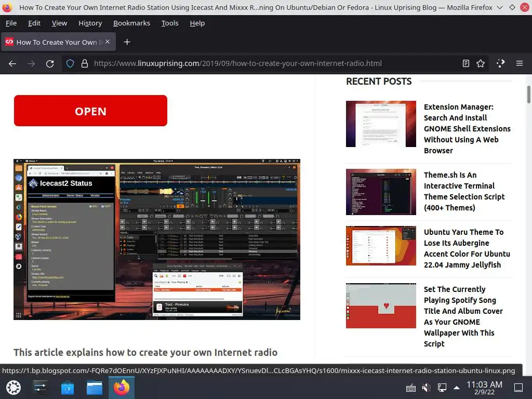
Task: Click Extension Manager post thumbnail
Action: (x=381, y=124)
